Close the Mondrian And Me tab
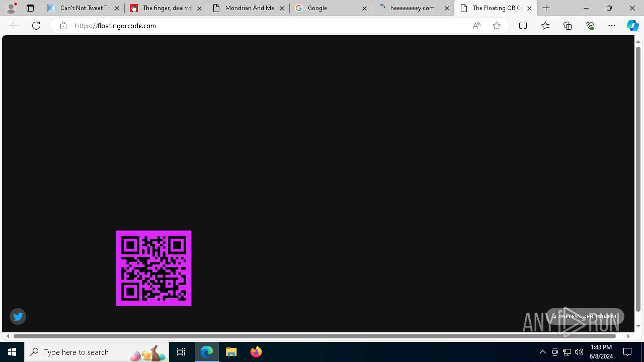 (x=282, y=8)
